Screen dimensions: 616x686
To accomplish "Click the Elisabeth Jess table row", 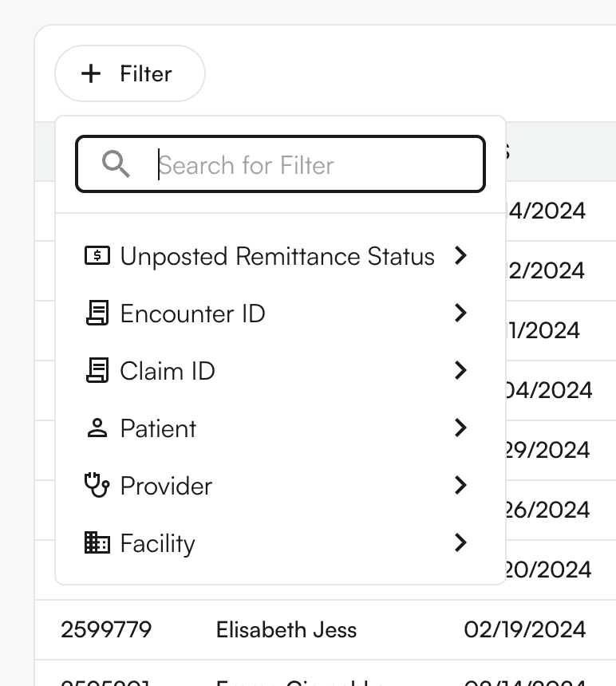I will [286, 629].
